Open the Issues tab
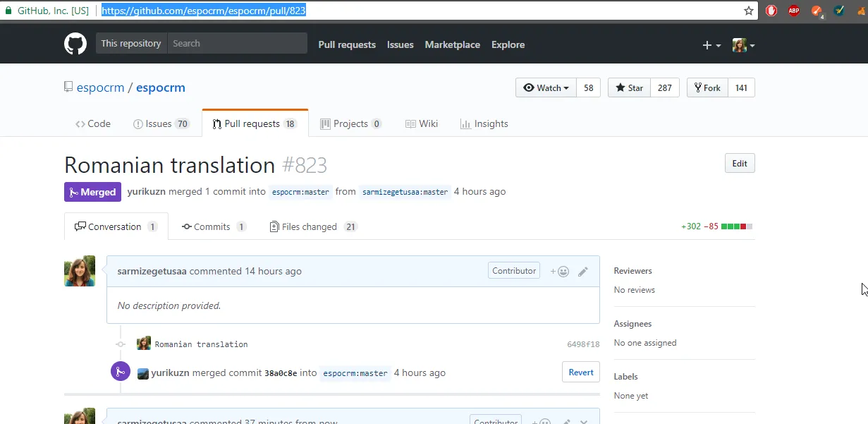 tap(161, 123)
